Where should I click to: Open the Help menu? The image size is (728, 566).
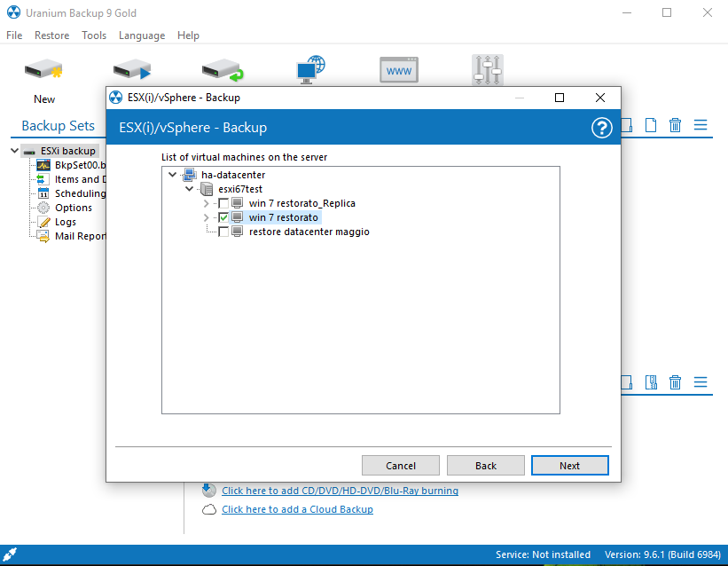point(188,35)
